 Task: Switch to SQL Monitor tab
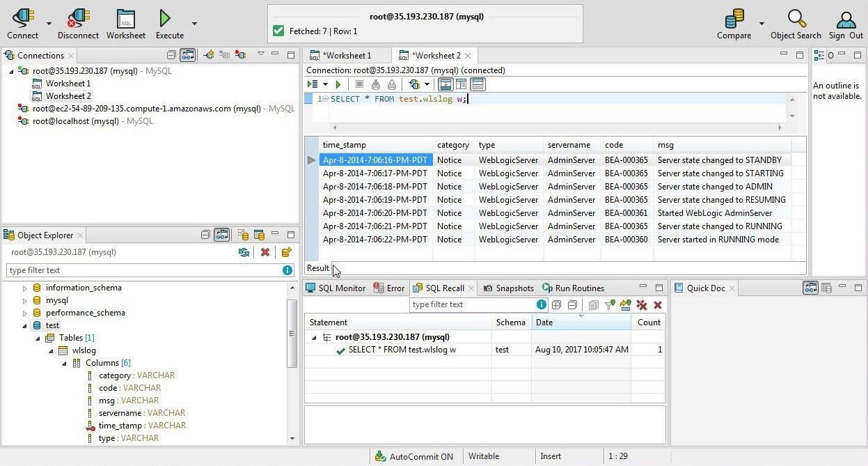pos(336,288)
